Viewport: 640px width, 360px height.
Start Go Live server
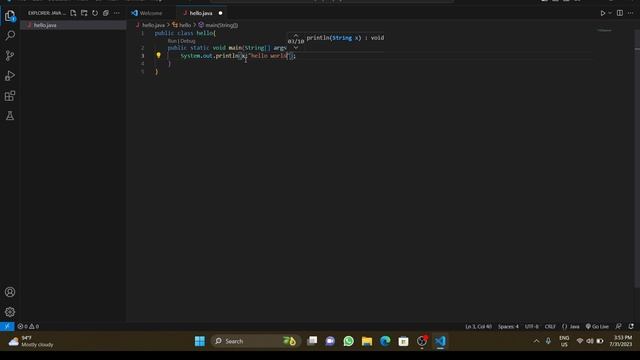click(x=597, y=327)
